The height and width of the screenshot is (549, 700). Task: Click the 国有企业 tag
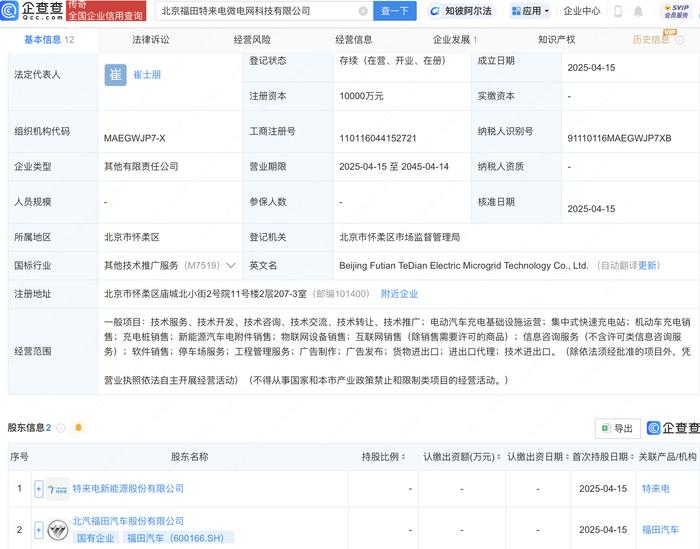[x=96, y=538]
